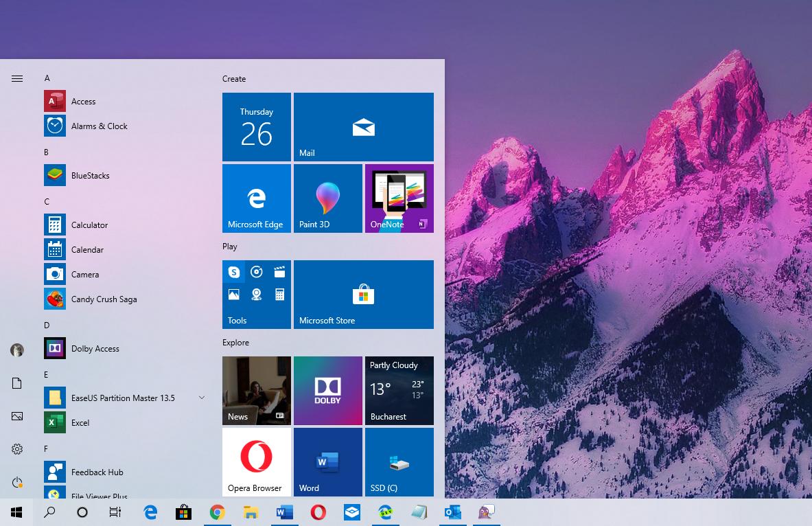Launch the Opera Browser tile
The image size is (812, 526).
point(256,462)
